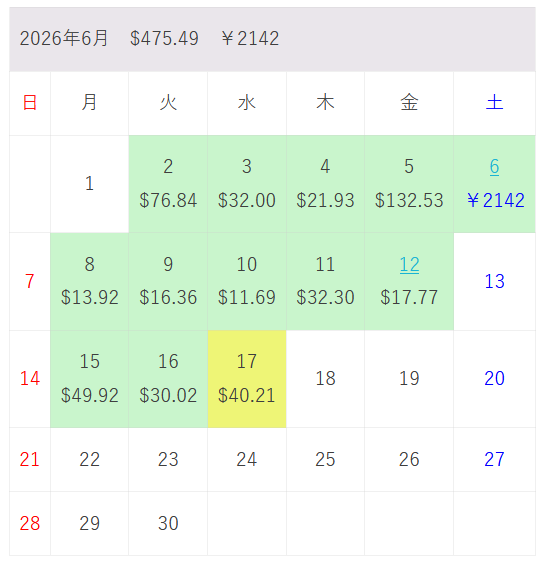Select date 24

[x=247, y=460]
